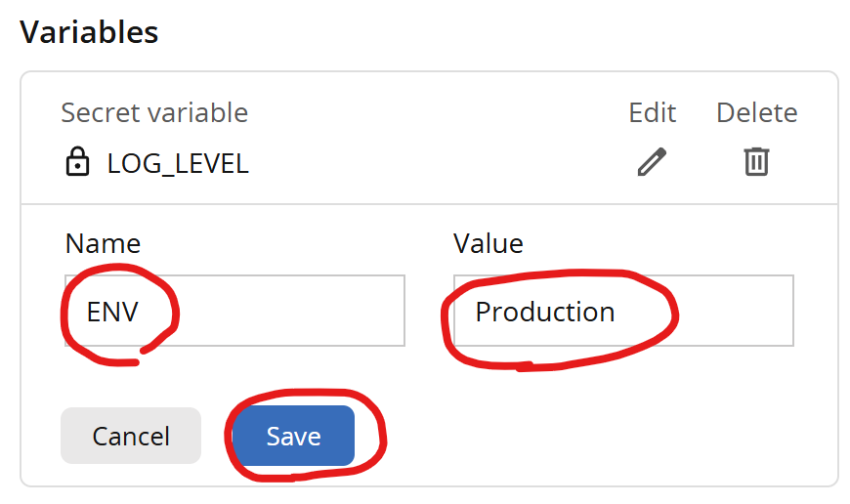Click the "Secret variable" label
This screenshot has height=504, width=850.
pyautogui.click(x=154, y=113)
